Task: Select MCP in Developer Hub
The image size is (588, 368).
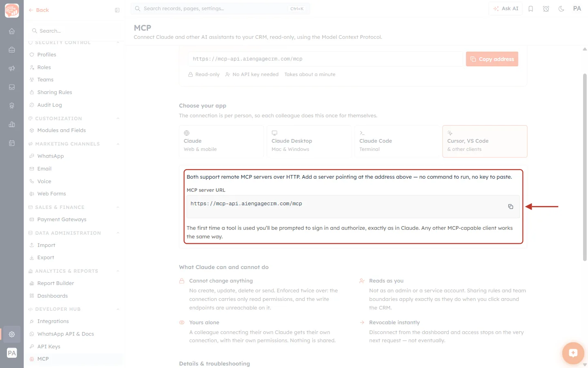Action: tap(75, 359)
